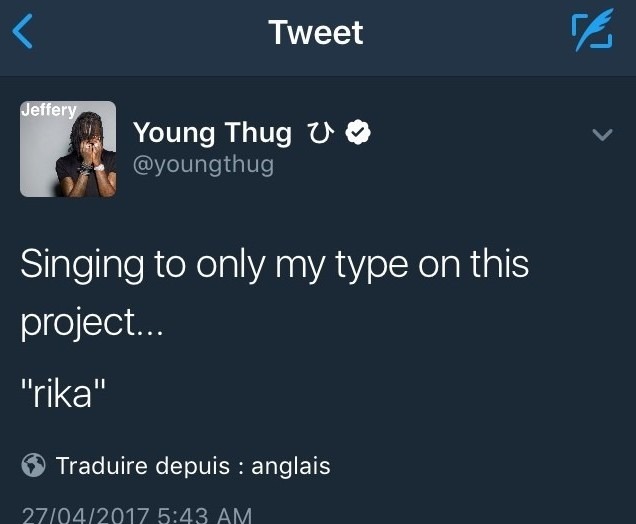Screen dimensions: 636x524
Task: Click the Tweet header title
Action: point(316,32)
